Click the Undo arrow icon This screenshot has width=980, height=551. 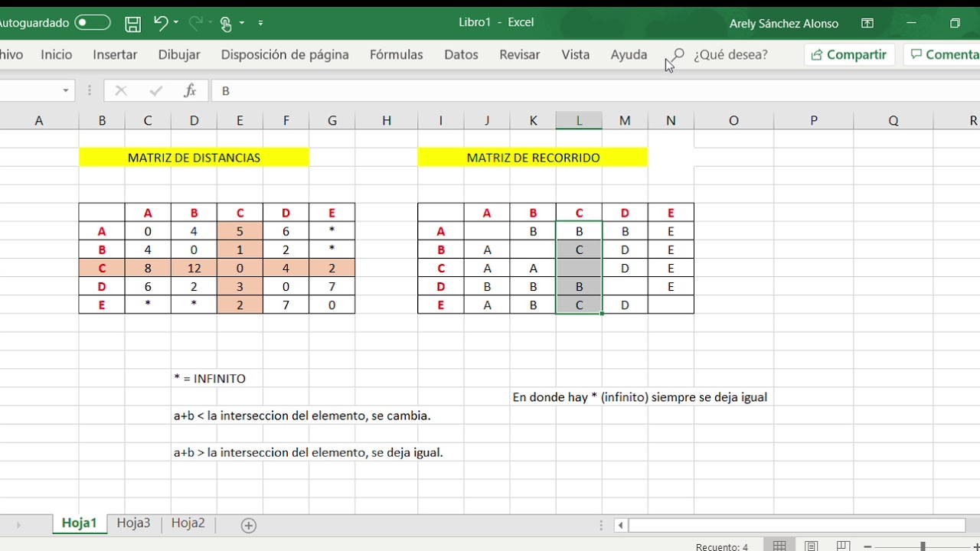[160, 23]
